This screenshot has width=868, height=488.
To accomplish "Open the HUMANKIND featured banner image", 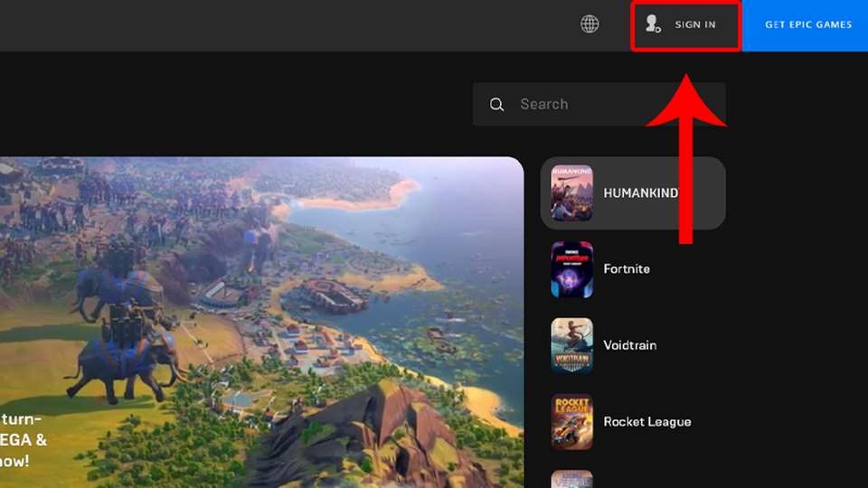I will 262,323.
